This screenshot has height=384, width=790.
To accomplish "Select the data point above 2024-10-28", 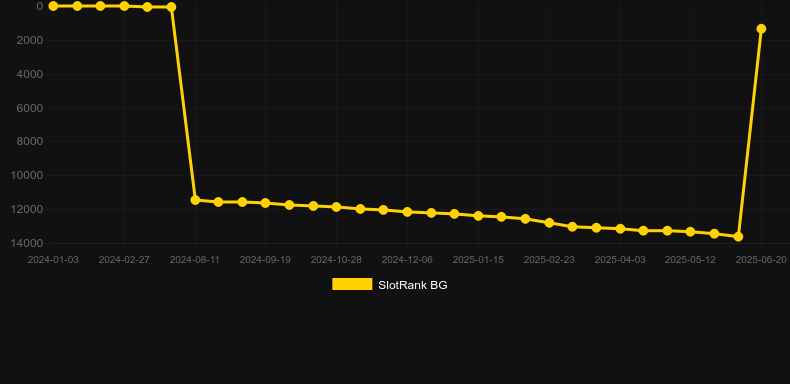I will pyautogui.click(x=337, y=207).
